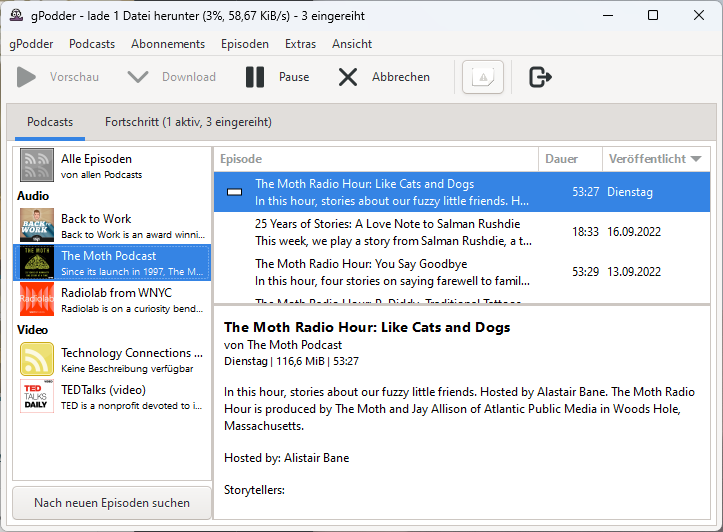Click the Audio section heading

tap(33, 196)
